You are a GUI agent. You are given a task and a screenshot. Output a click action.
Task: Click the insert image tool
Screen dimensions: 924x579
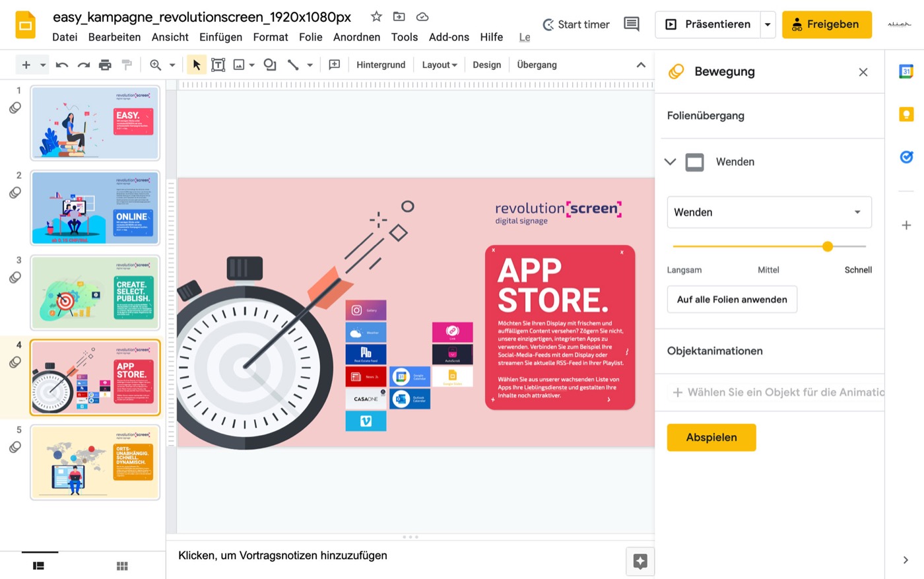coord(239,65)
